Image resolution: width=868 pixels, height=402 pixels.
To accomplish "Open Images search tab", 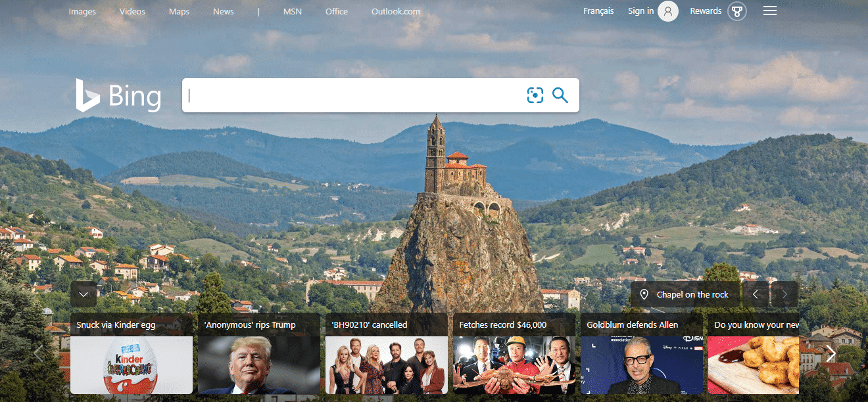I will tap(82, 12).
